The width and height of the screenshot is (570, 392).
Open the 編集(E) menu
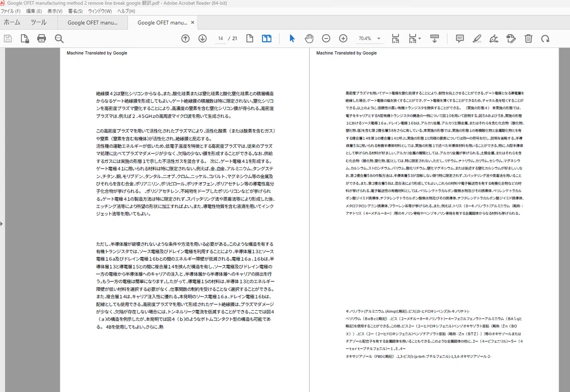click(34, 11)
